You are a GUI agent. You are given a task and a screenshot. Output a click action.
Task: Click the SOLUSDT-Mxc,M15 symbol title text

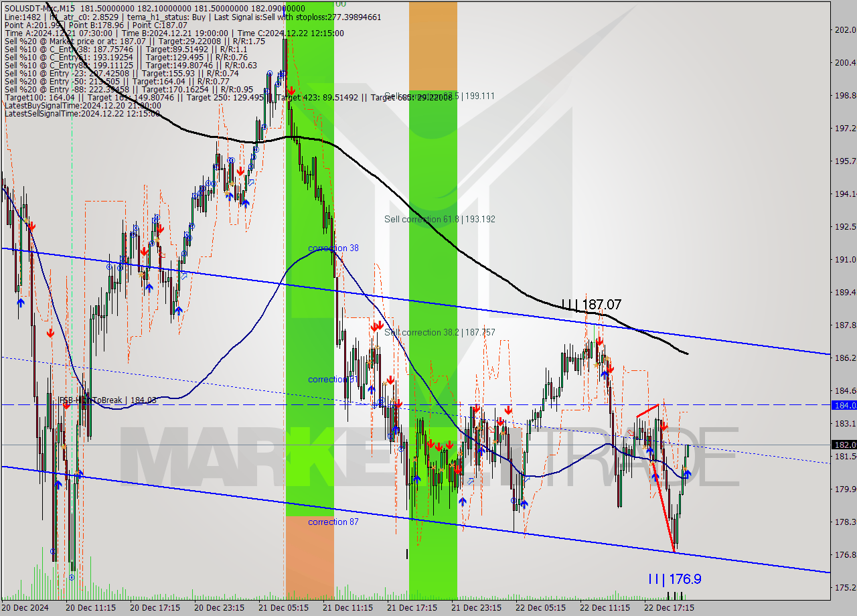pyautogui.click(x=40, y=9)
